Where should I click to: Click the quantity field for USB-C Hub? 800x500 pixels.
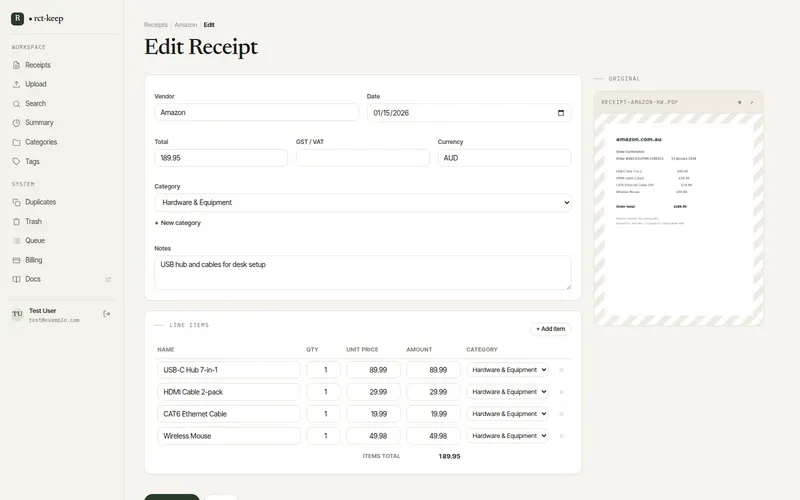point(323,370)
